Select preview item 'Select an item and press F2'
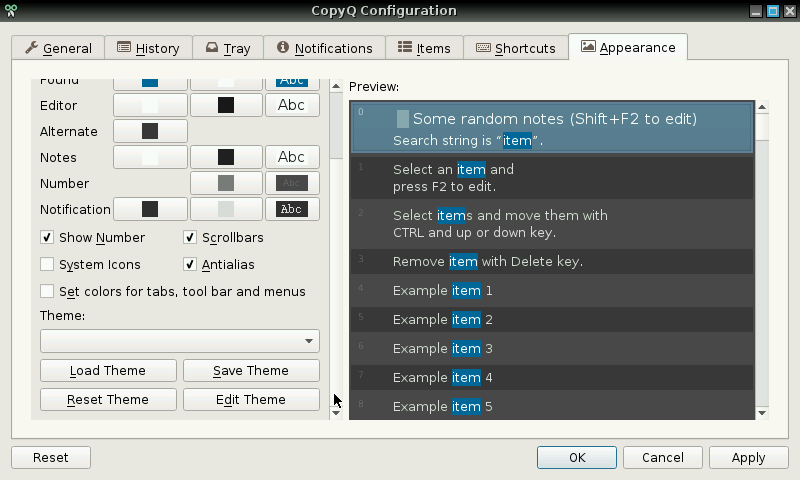800x480 pixels. click(552, 178)
